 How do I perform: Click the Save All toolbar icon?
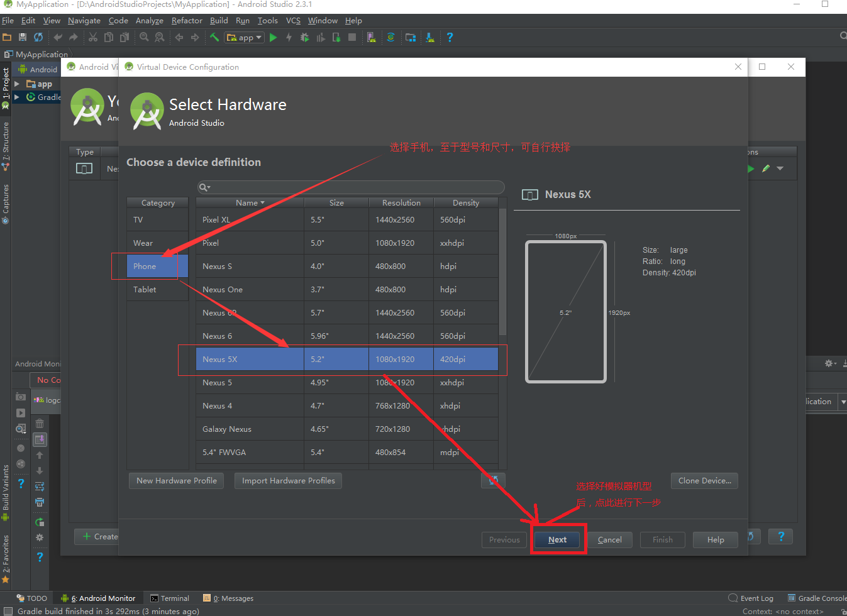click(x=23, y=37)
